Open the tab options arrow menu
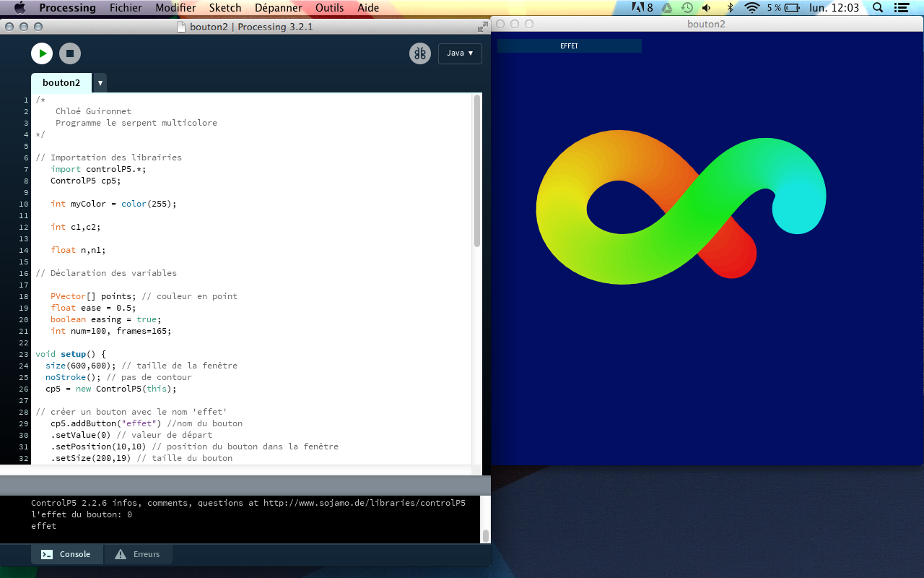Screen dimensions: 924x578 pyautogui.click(x=100, y=83)
